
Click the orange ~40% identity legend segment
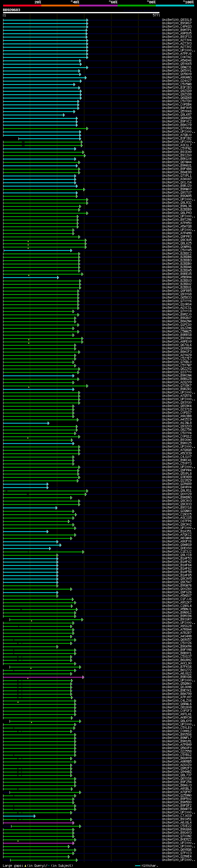point(60,6)
